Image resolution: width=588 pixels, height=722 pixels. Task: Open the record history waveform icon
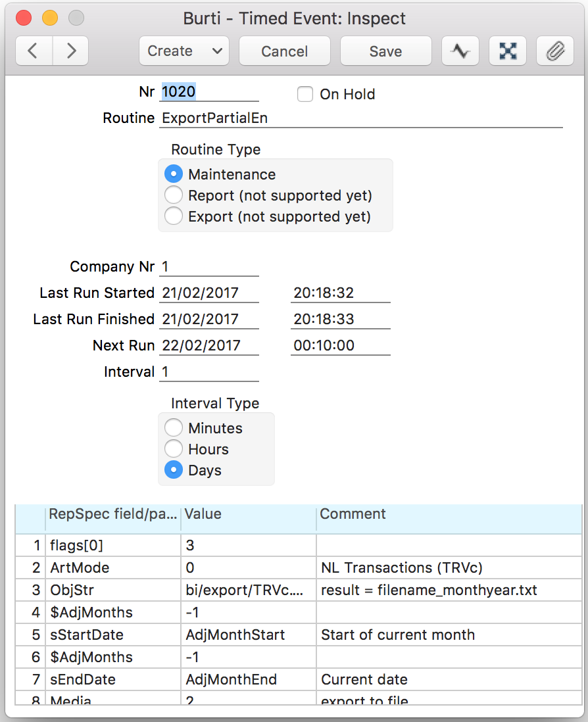click(460, 51)
